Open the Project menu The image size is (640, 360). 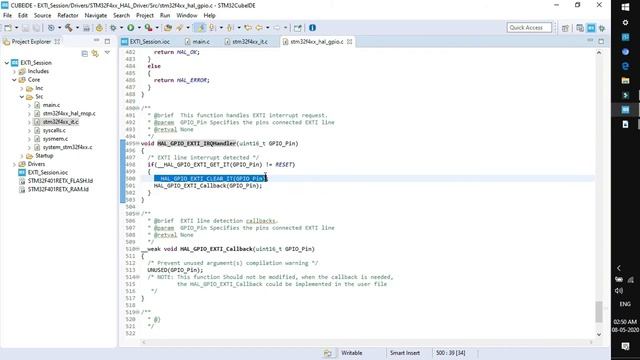145,15
